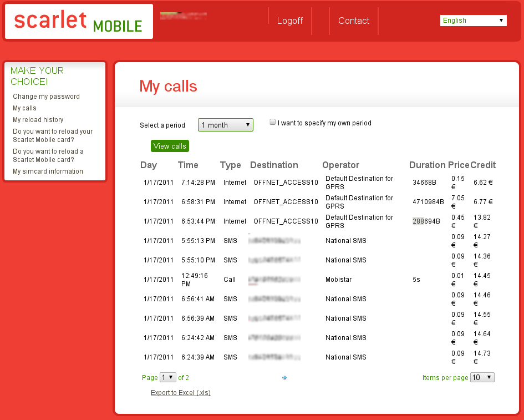Click Logoff in the top menu
The image size is (524, 420).
290,21
